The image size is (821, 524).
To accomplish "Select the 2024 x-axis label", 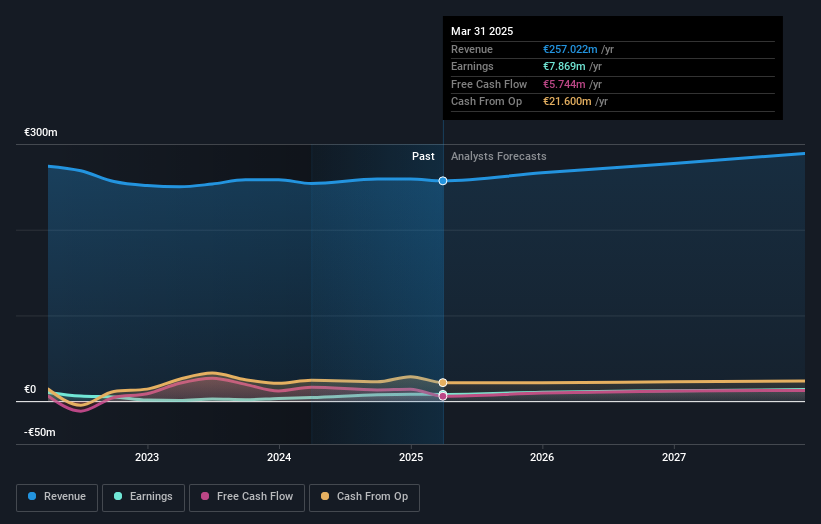I will [x=279, y=457].
